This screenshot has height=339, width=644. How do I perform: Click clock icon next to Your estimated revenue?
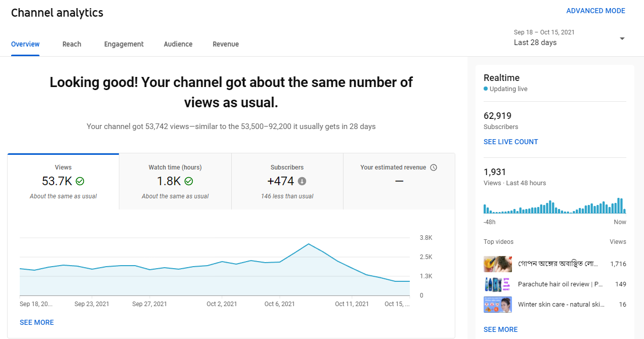[x=434, y=167]
